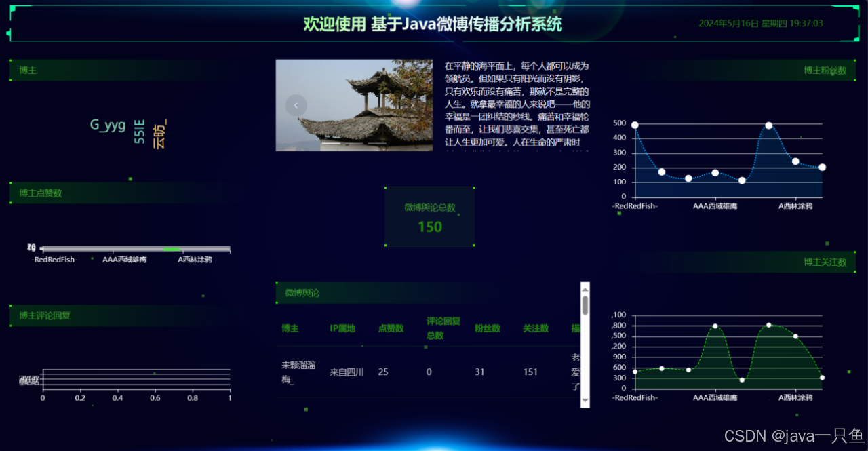Click the date and time display in the header
The width and height of the screenshot is (868, 451).
point(761,23)
